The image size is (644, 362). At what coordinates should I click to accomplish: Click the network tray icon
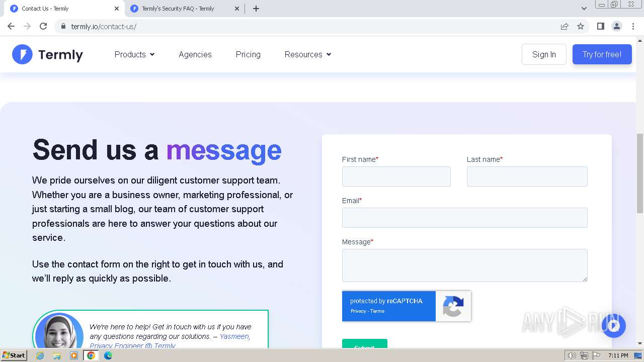click(584, 355)
